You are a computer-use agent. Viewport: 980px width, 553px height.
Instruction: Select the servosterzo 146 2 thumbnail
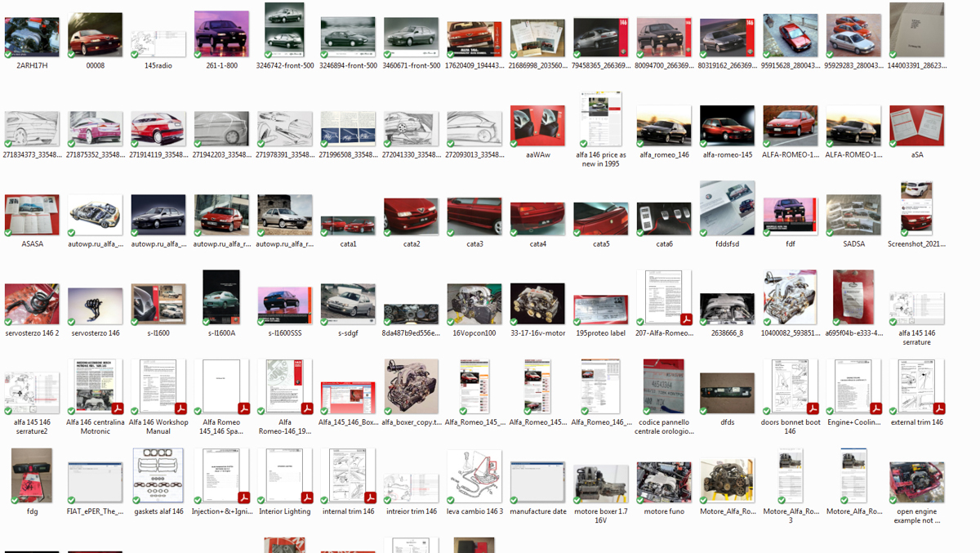click(x=32, y=305)
